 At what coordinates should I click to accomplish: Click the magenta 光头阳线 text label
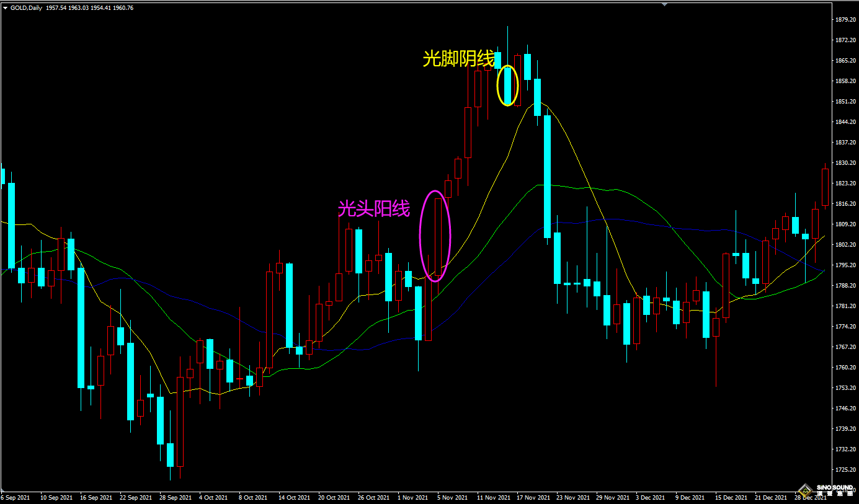pos(373,209)
